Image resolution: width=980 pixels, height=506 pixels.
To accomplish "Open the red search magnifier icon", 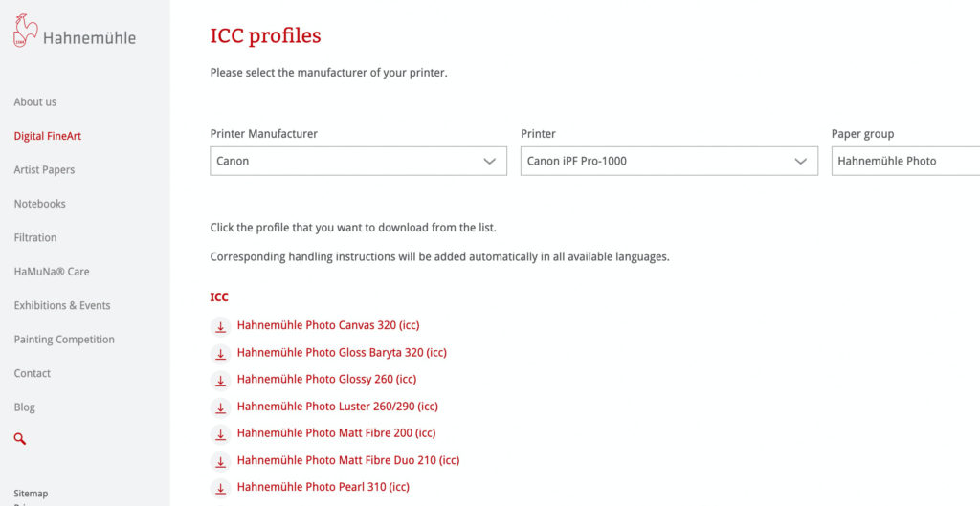I will click(x=20, y=439).
